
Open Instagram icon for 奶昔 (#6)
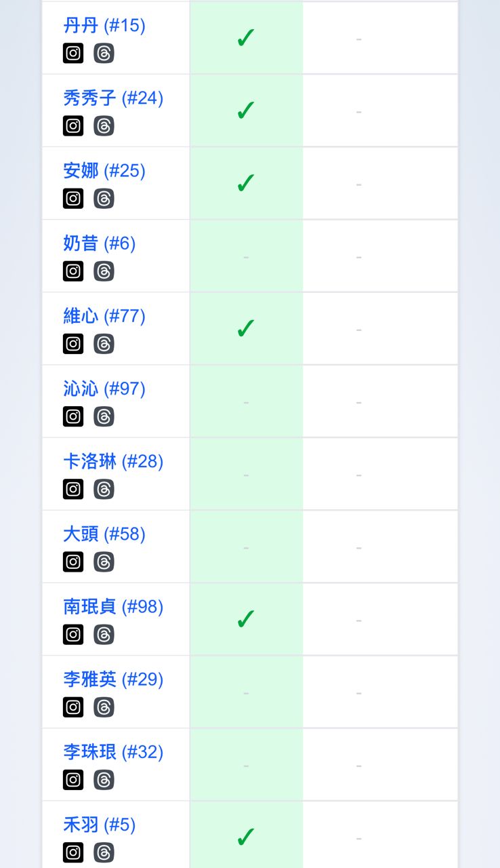(73, 271)
